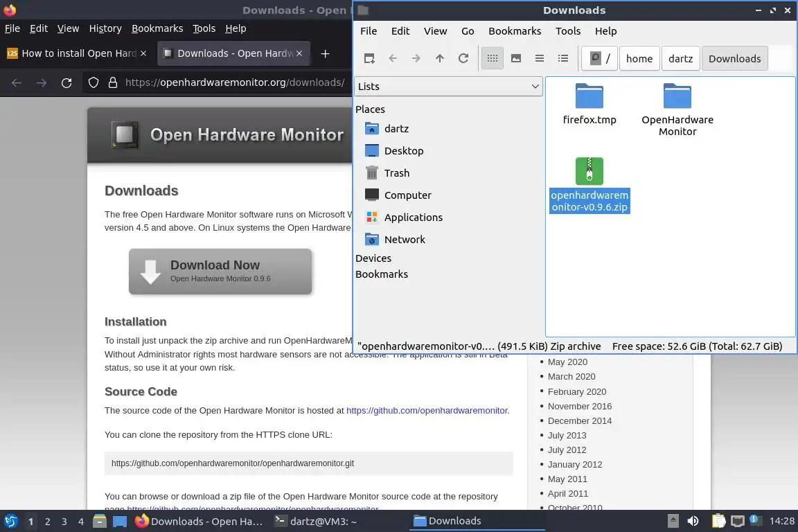This screenshot has width=798, height=532.
Task: Click the home path breadcrumb button
Action: (639, 59)
